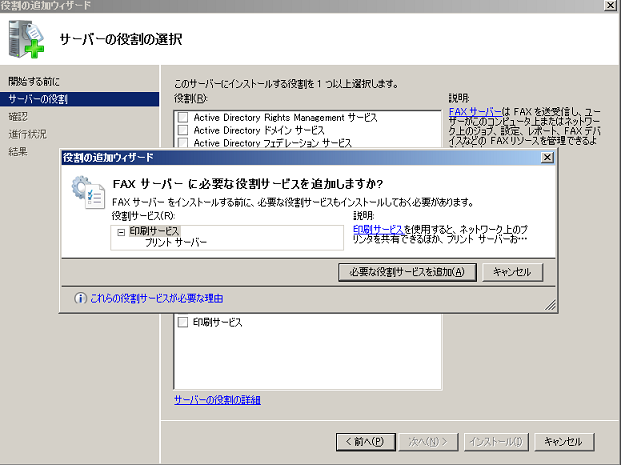Open サーバーの役割の詳細 link
The height and width of the screenshot is (465, 621).
pyautogui.click(x=217, y=400)
